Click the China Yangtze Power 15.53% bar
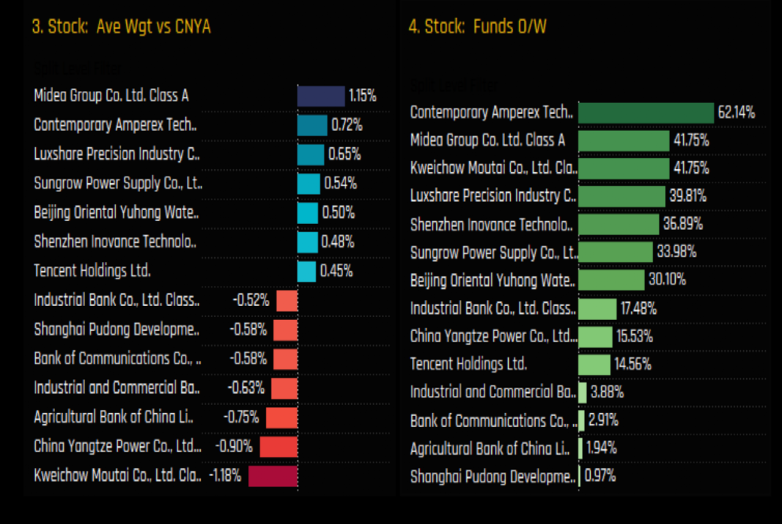The image size is (782, 524). [595, 337]
